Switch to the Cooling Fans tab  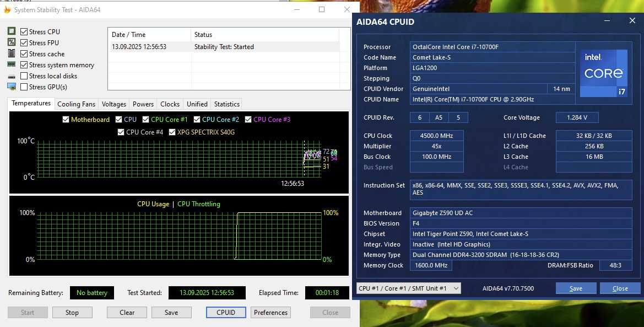coord(76,104)
